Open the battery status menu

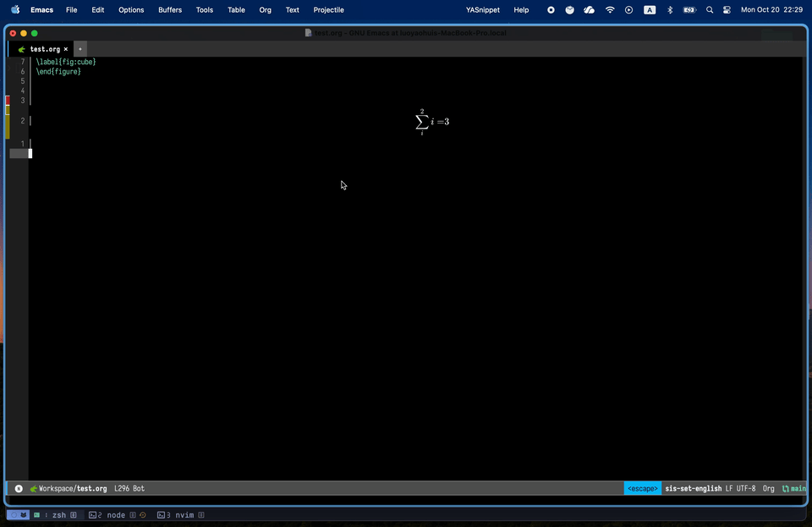pyautogui.click(x=689, y=9)
